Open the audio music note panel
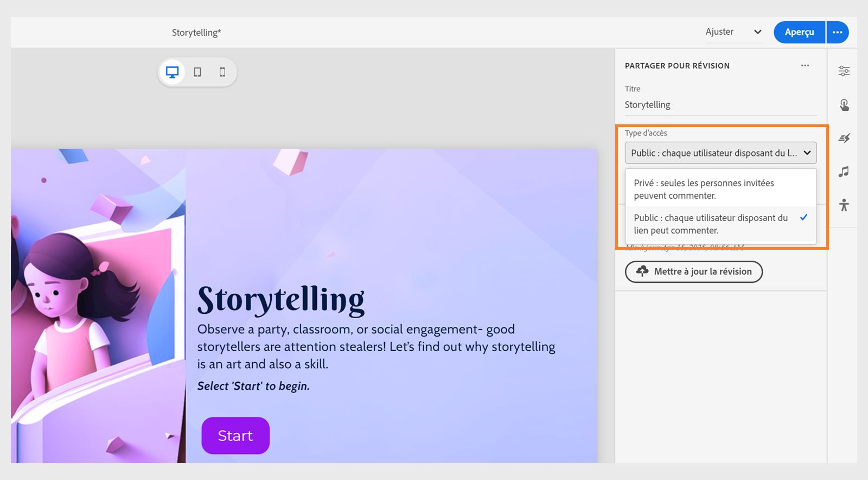 coord(844,172)
